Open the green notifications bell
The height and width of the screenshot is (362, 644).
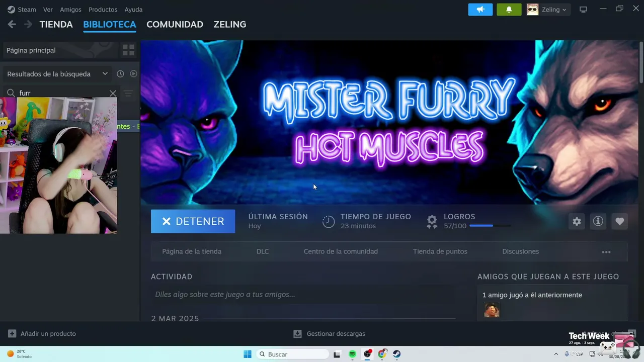click(509, 10)
